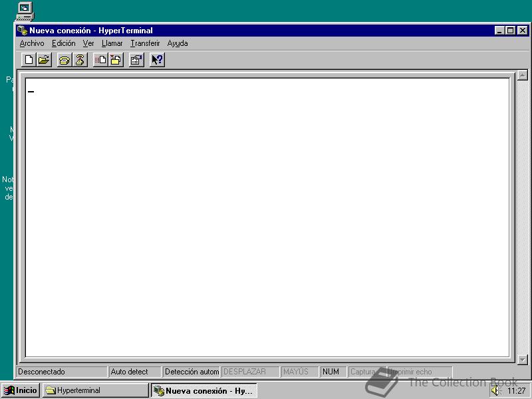
Task: Click the Send file toolbar icon
Action: point(100,60)
